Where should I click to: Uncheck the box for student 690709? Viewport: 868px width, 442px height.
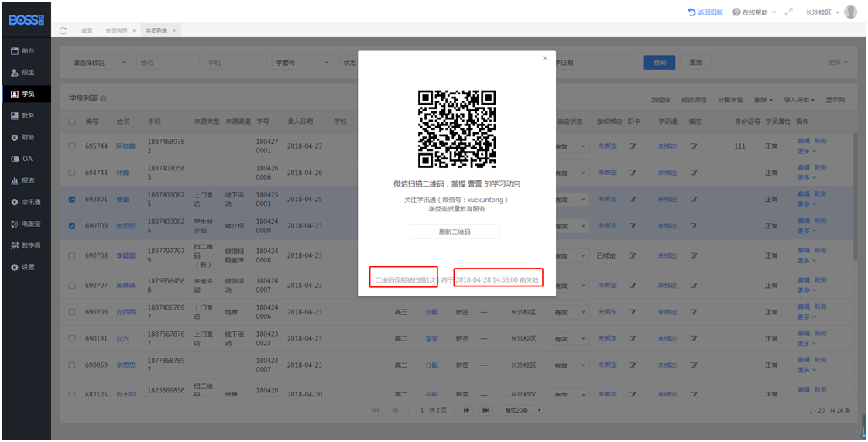point(72,226)
